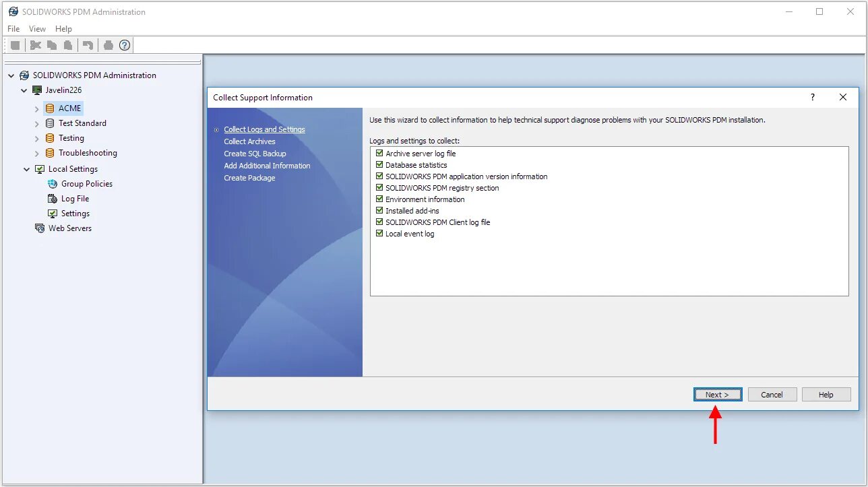Select the Local Settings tree label
The image size is (868, 487).
[x=73, y=169]
